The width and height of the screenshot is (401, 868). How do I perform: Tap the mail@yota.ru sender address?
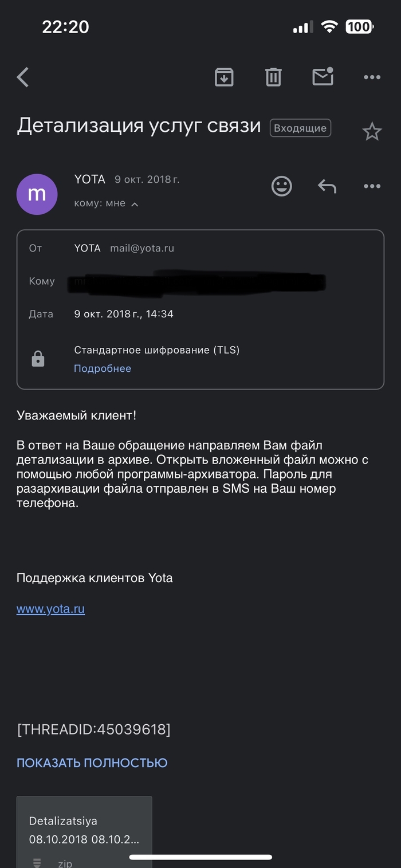coord(142,248)
